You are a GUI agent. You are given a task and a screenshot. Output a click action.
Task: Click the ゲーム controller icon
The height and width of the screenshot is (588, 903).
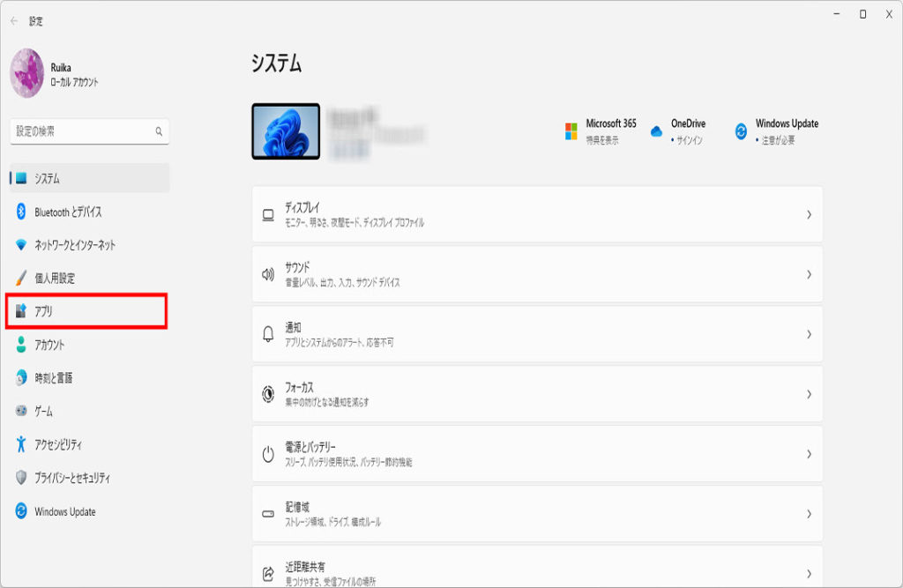[x=22, y=412]
